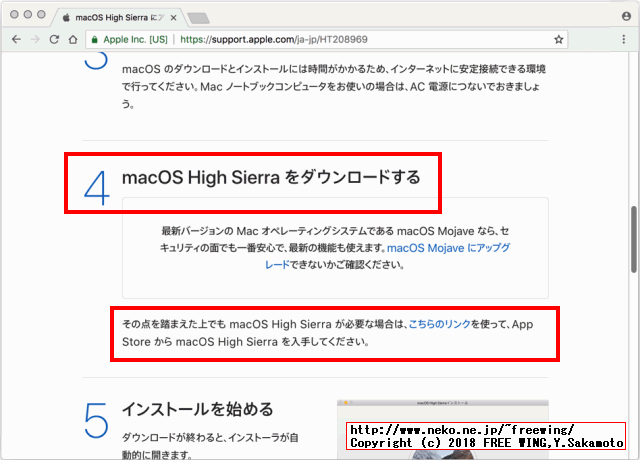
Task: Follow the こちらのリンク App Store link
Action: [440, 324]
